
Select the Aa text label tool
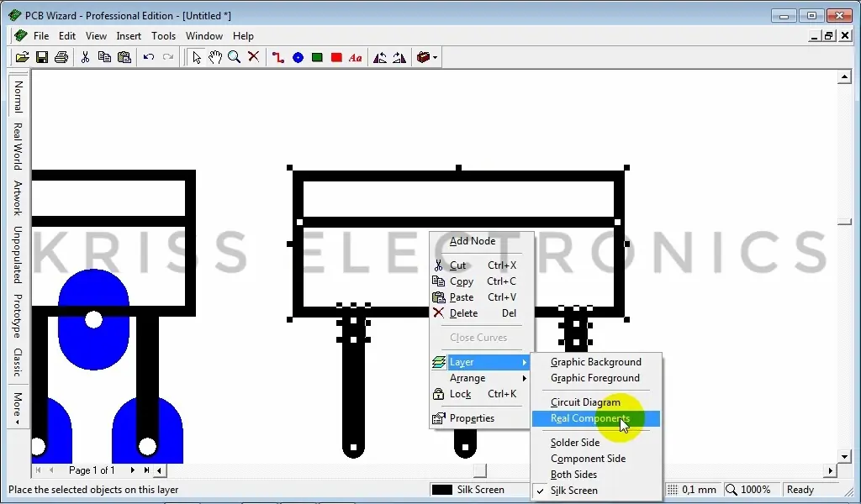[x=356, y=57]
